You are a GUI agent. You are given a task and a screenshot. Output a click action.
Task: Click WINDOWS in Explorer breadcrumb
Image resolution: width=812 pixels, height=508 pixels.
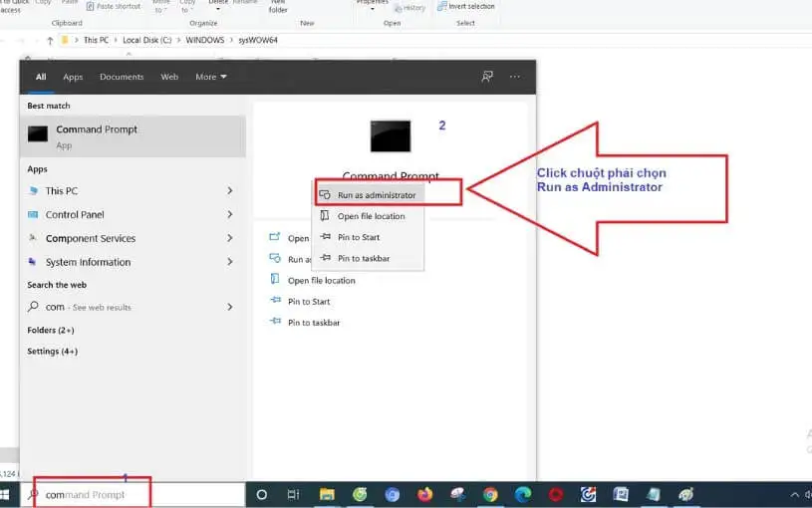[x=205, y=40]
